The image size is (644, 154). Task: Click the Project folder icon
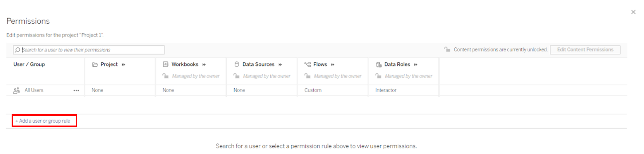95,65
